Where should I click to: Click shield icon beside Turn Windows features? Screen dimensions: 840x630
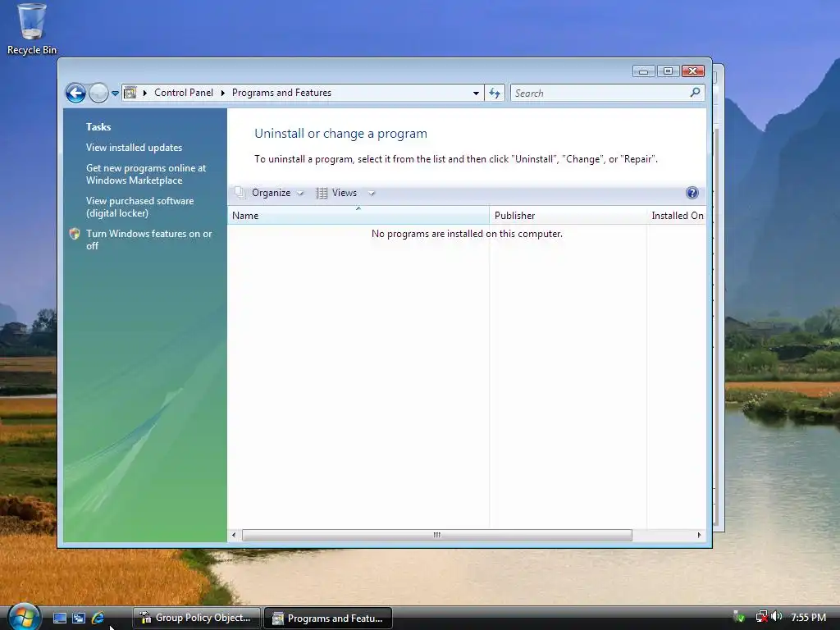click(x=75, y=234)
